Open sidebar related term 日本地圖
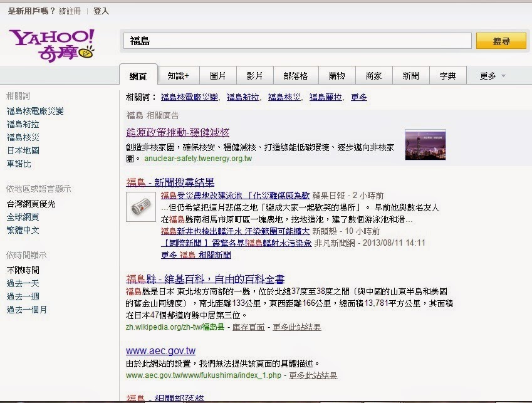Viewport: 532px width, 403px height. pos(23,150)
